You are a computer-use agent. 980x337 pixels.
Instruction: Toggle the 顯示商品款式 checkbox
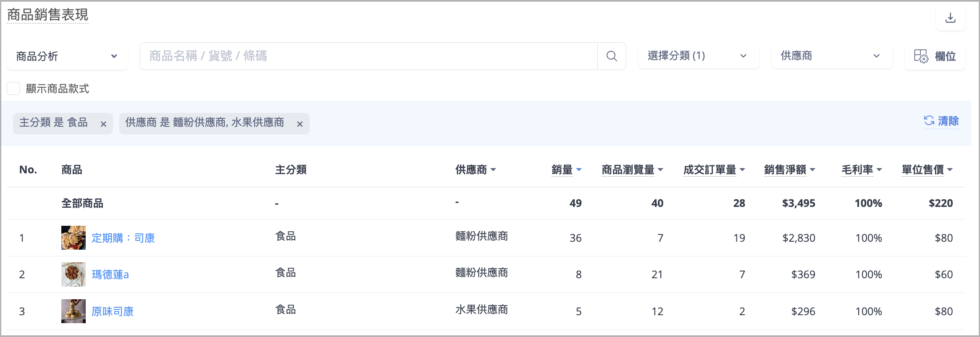coord(13,89)
